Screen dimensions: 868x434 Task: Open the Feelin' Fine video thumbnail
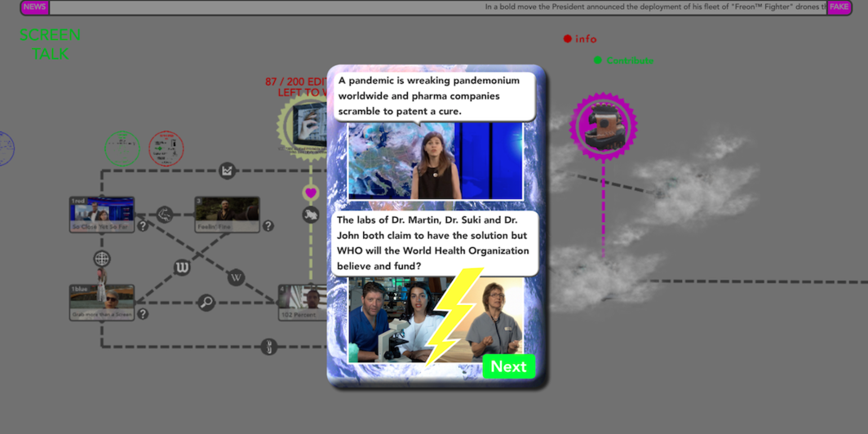click(227, 214)
